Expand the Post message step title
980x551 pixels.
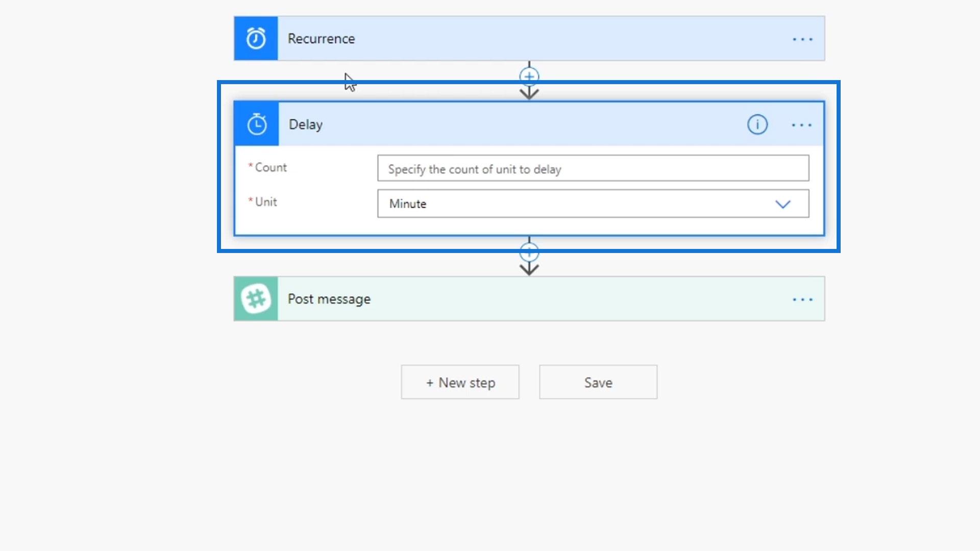tap(329, 299)
